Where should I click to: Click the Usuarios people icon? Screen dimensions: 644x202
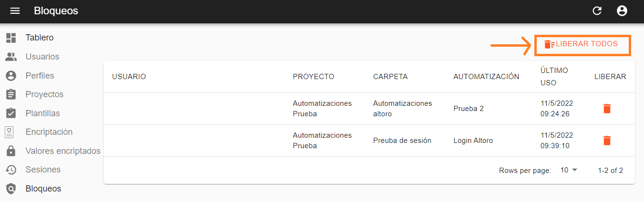pyautogui.click(x=11, y=57)
